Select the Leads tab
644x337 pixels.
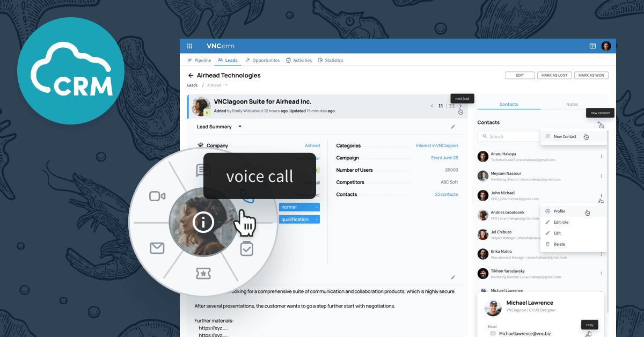click(x=228, y=60)
